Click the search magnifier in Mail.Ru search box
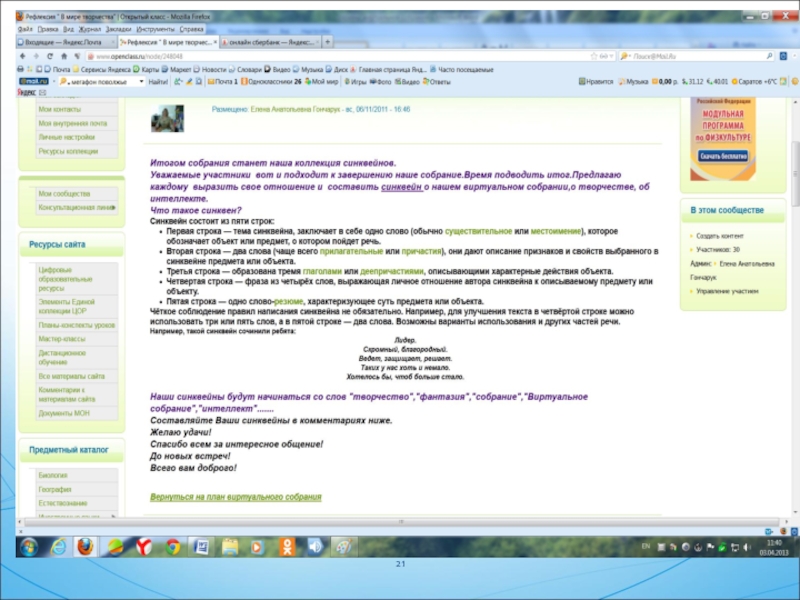Viewport: 800px width, 600px height. [769, 56]
